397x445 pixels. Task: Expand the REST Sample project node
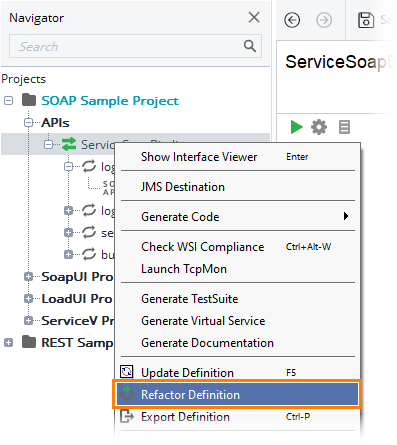(x=9, y=342)
